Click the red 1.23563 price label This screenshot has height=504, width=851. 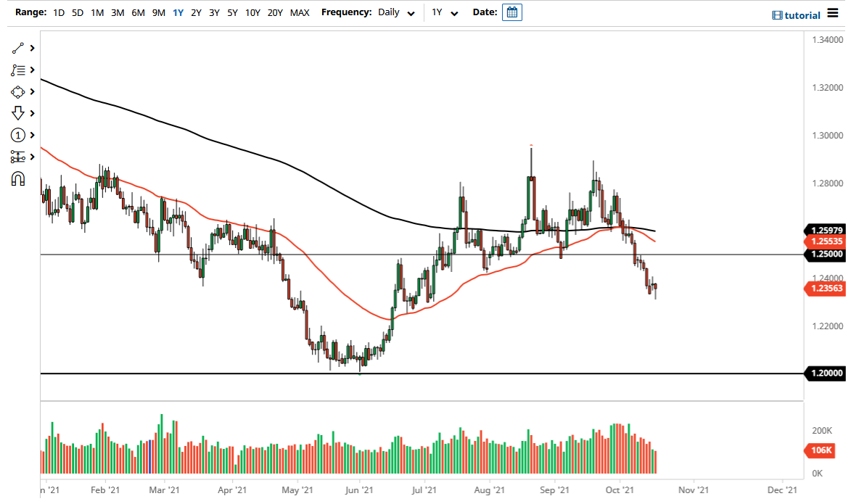click(826, 289)
